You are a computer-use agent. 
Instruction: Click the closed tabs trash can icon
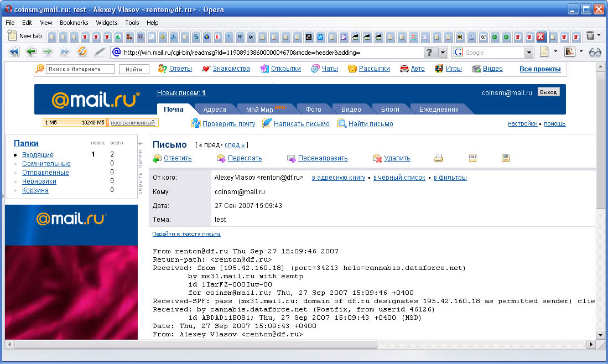(x=590, y=36)
